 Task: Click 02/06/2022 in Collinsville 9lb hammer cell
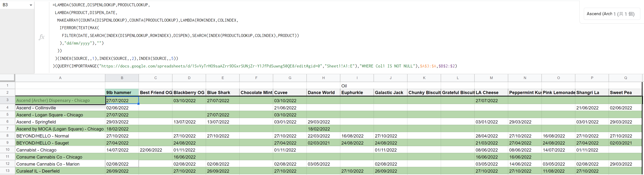(x=122, y=108)
